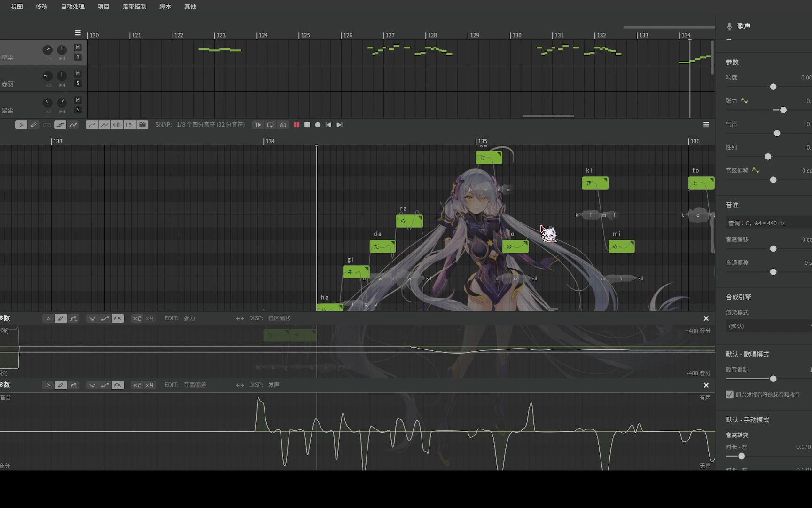Click the play-from-cursor icon next to SNAP
812x508 pixels.
(258, 125)
